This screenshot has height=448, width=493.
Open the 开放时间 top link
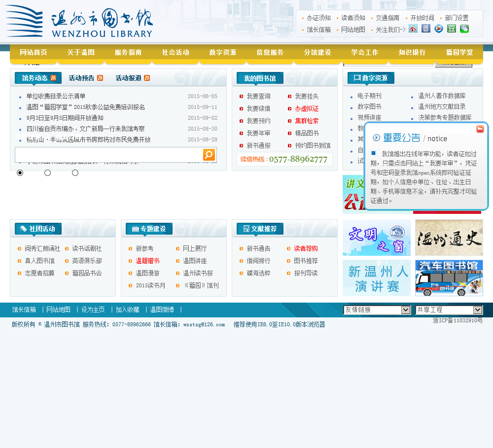(x=423, y=18)
